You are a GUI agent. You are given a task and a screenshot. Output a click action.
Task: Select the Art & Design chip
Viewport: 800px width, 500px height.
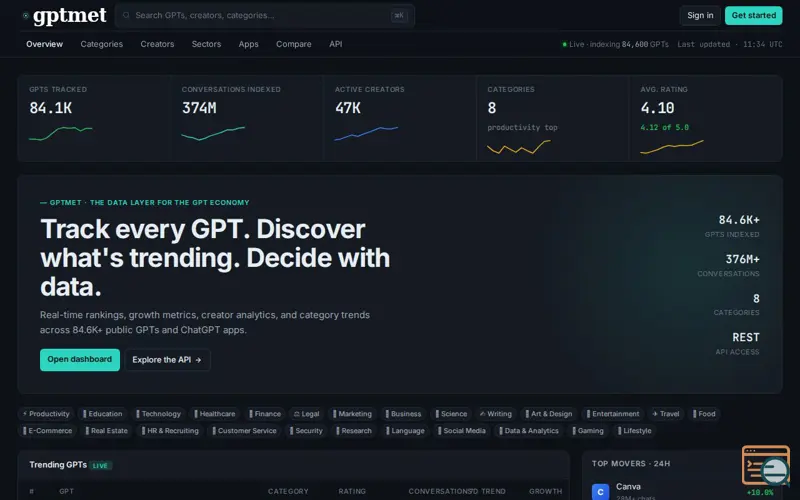pyautogui.click(x=549, y=414)
